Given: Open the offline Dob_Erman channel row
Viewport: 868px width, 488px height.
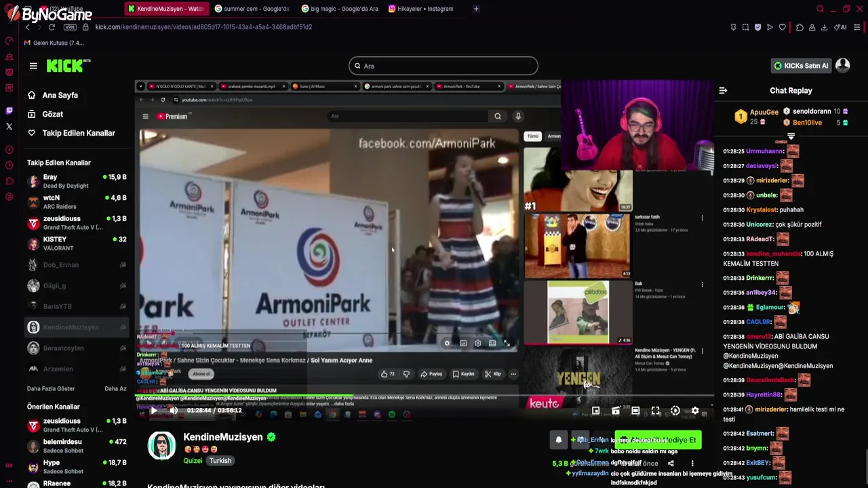Looking at the screenshot, I should coord(77,265).
